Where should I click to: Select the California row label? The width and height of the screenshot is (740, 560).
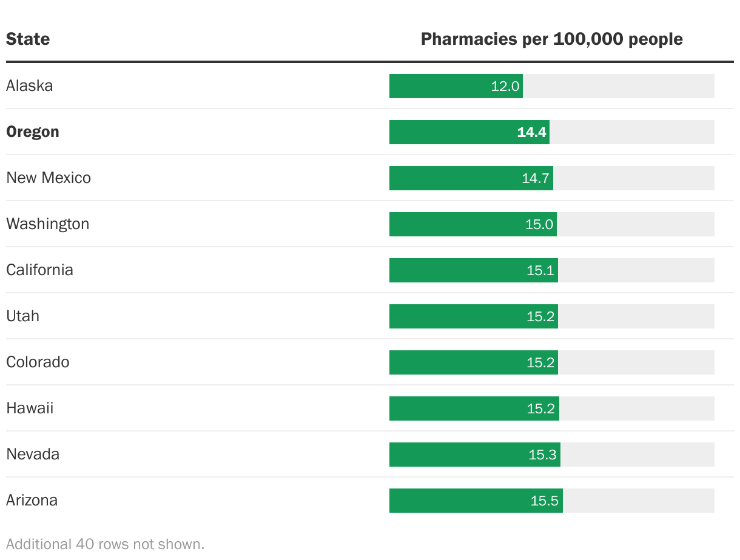40,270
